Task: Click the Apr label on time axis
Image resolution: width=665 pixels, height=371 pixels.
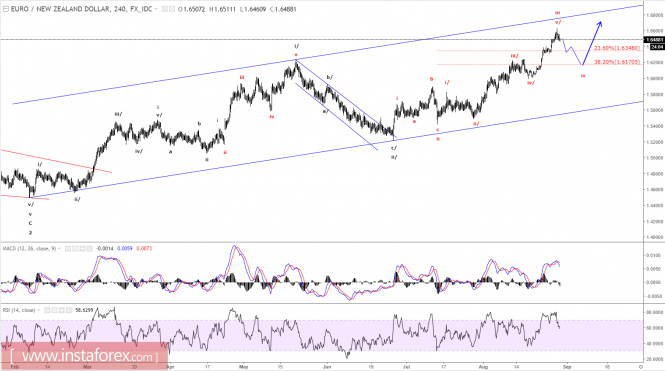Action: [170, 367]
